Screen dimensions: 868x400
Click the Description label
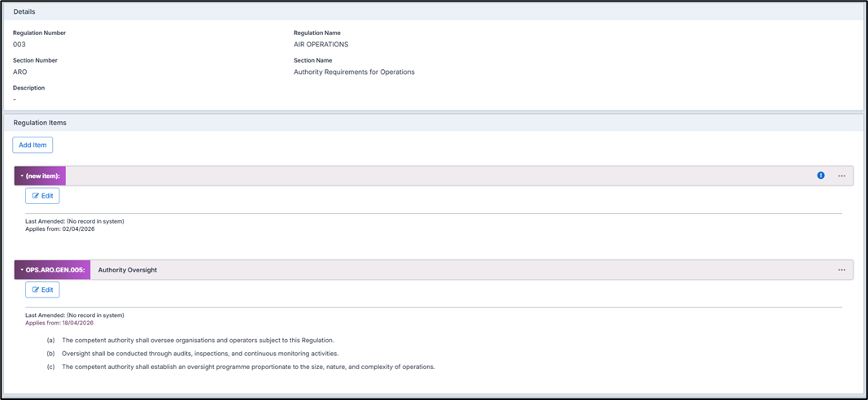28,88
